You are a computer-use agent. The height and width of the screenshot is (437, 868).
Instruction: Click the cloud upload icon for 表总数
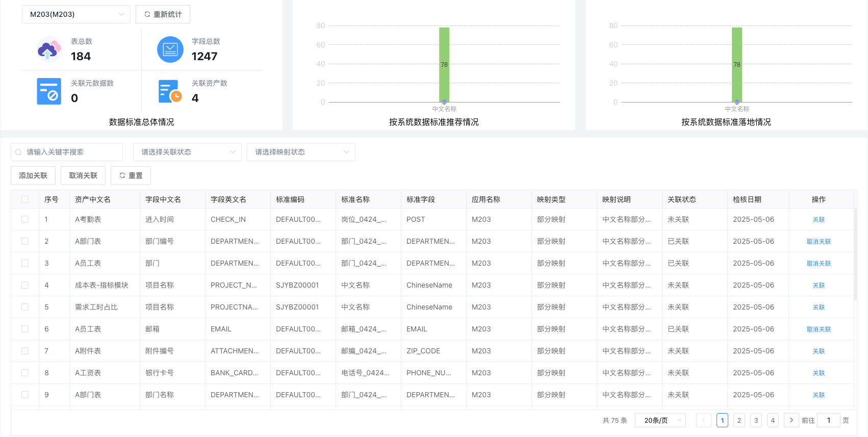click(49, 49)
